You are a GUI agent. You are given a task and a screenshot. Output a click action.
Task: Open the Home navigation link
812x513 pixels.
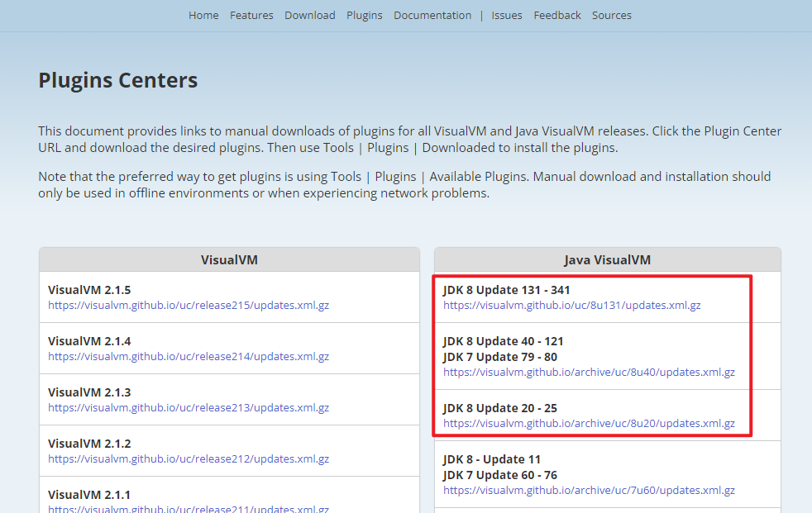(x=203, y=15)
